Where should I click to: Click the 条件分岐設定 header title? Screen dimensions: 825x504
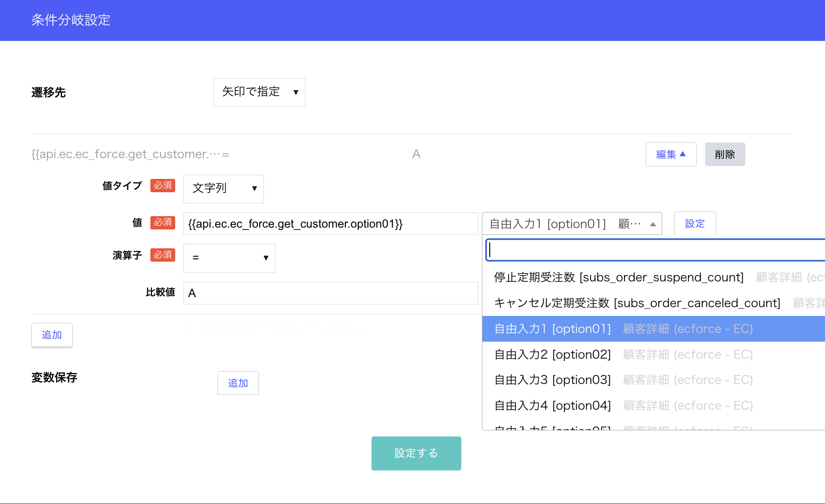pyautogui.click(x=71, y=20)
